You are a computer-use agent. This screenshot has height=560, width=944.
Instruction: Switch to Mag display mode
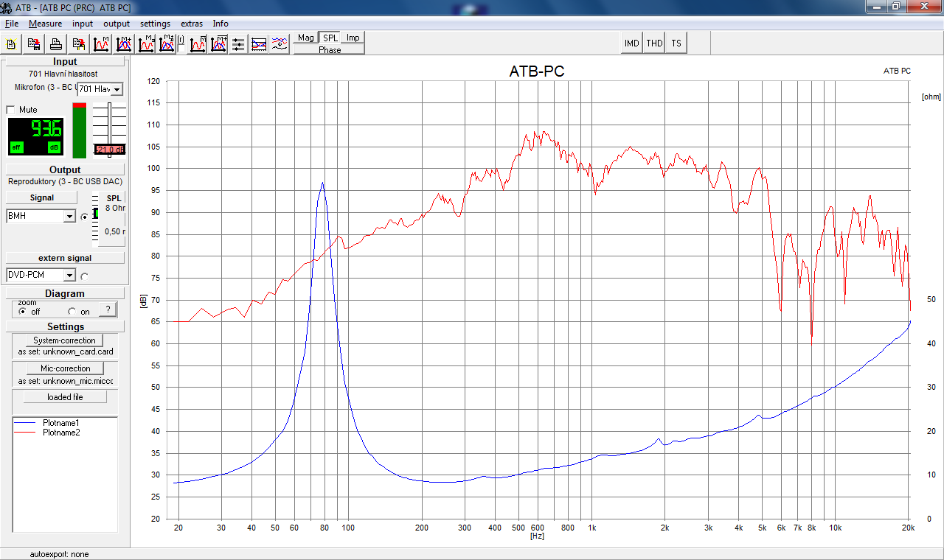[306, 38]
